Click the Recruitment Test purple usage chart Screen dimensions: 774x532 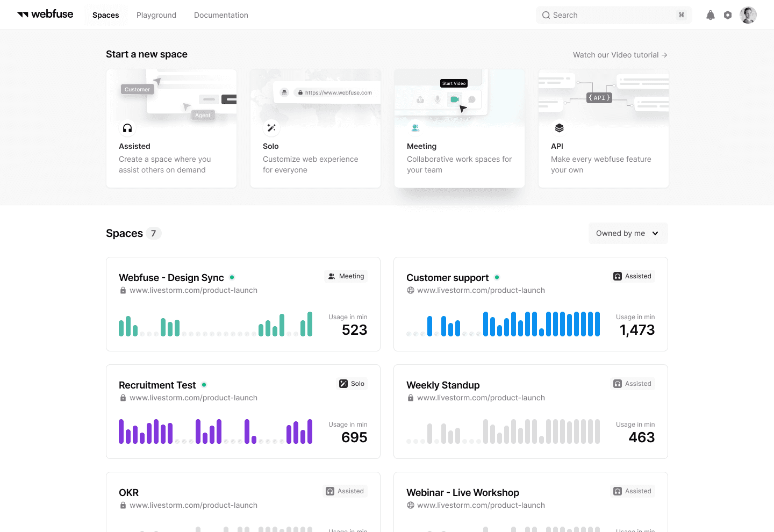pos(216,432)
